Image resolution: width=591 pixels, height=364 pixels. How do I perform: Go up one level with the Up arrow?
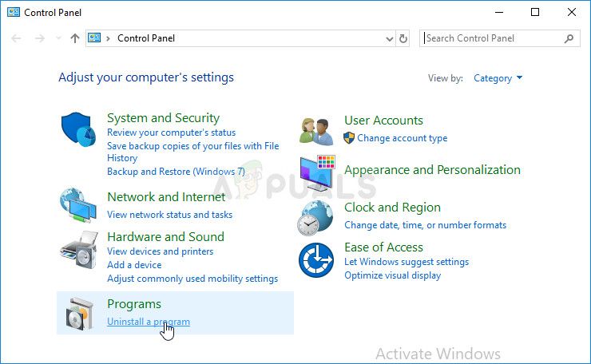coord(74,38)
